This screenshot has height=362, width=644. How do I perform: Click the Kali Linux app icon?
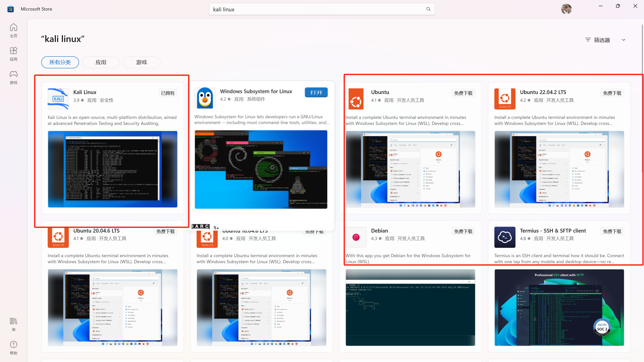point(58,99)
